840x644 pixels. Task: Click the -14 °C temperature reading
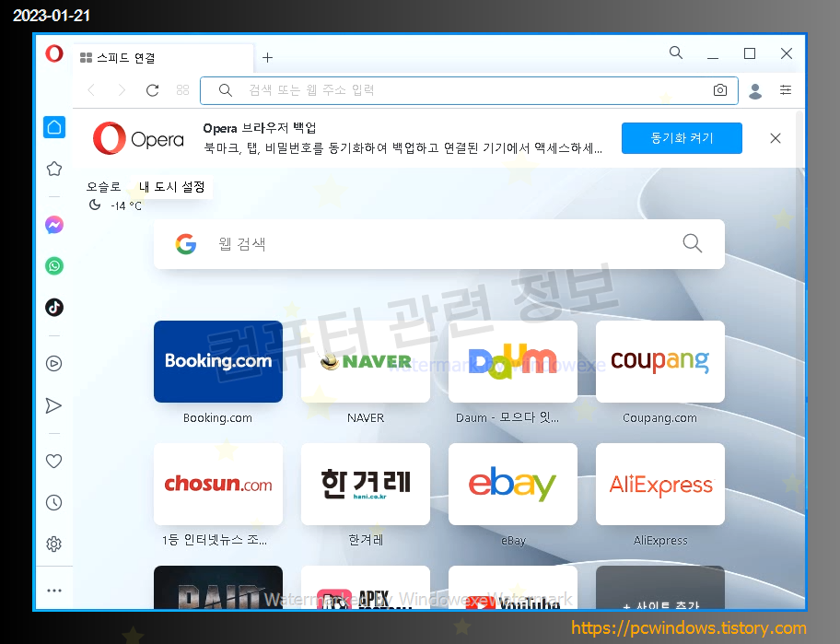(126, 206)
